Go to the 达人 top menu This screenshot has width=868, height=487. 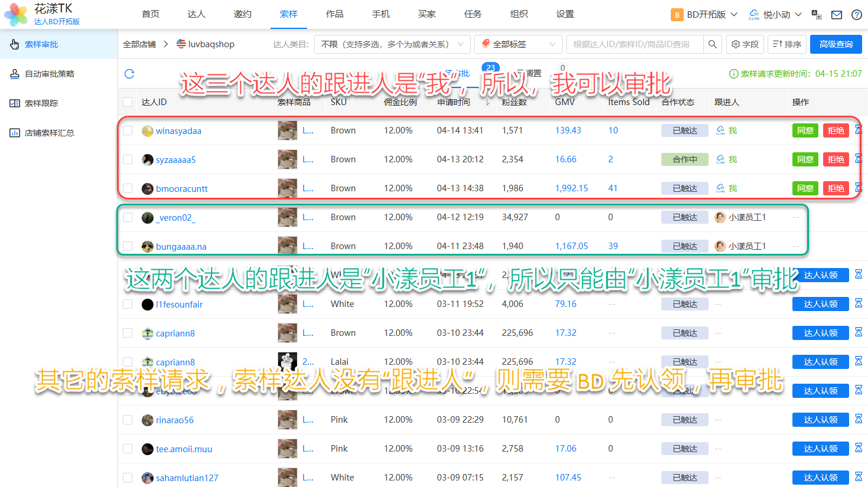pos(197,14)
